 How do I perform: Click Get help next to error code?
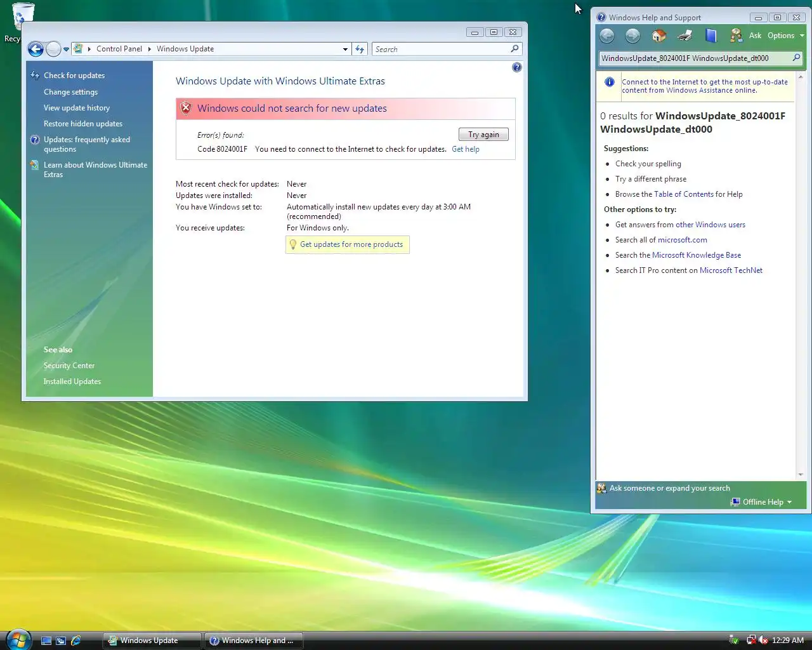[466, 149]
